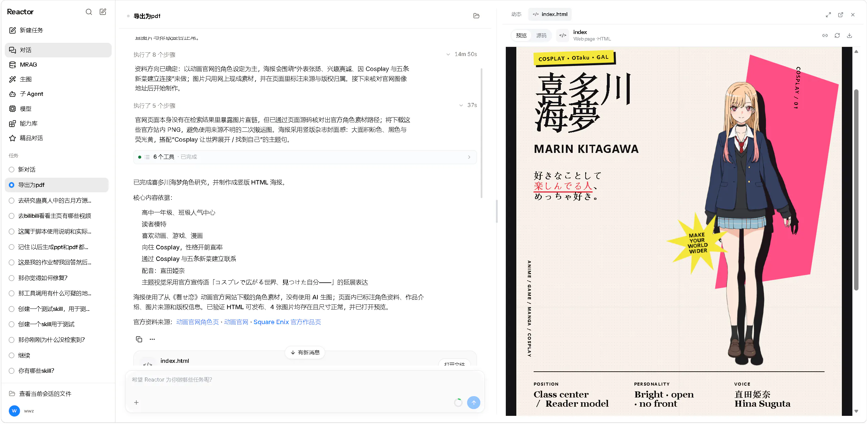Jump to latest with 有新消息 button

305,352
